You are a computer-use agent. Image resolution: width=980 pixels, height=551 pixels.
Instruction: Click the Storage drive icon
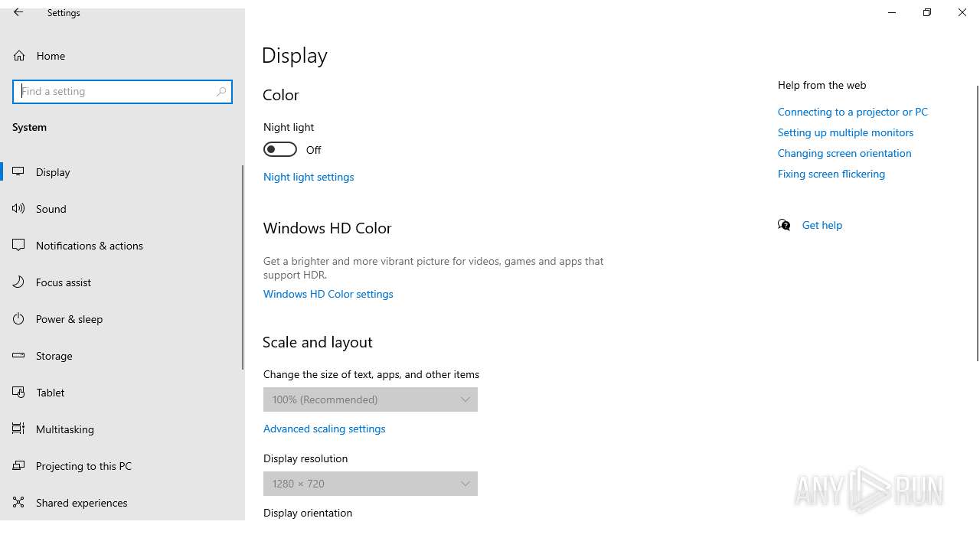click(x=19, y=356)
